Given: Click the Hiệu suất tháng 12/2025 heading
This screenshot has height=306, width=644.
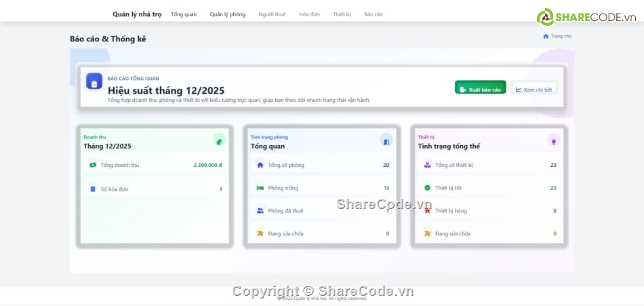Looking at the screenshot, I should [x=166, y=90].
